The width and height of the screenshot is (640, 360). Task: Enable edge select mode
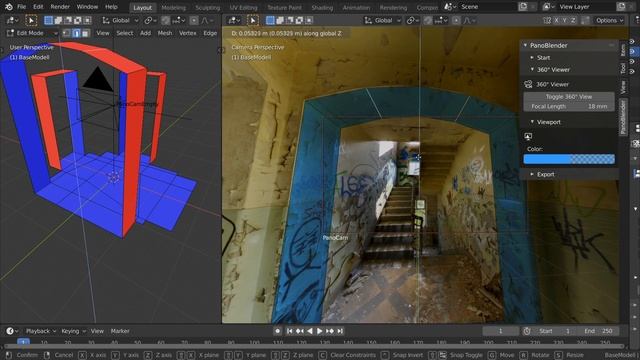[x=76, y=33]
